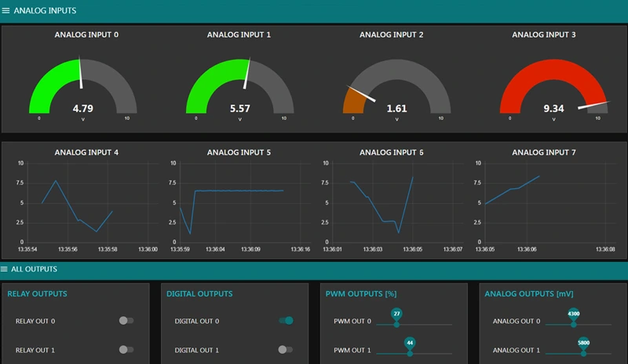Turn off the DIGITAL OUT 0 switch

(x=286, y=320)
